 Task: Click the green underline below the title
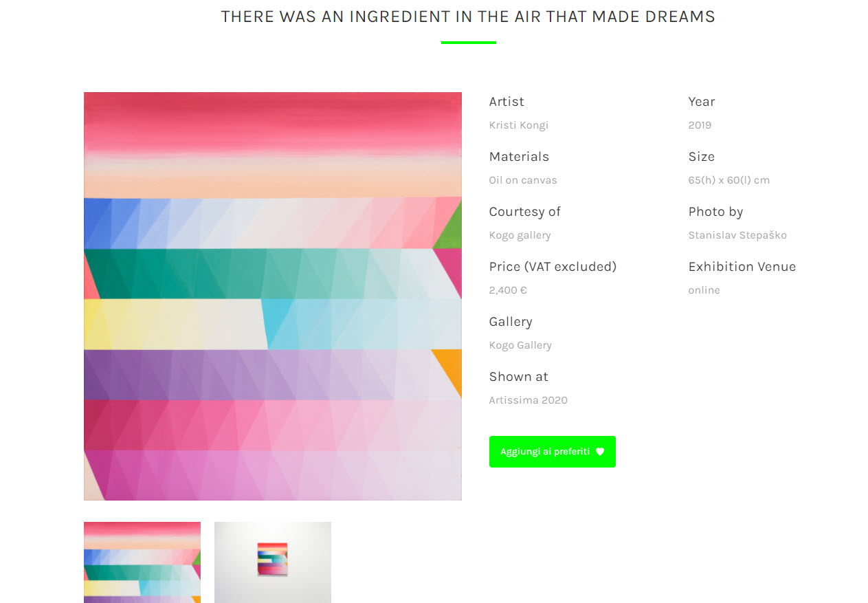468,43
